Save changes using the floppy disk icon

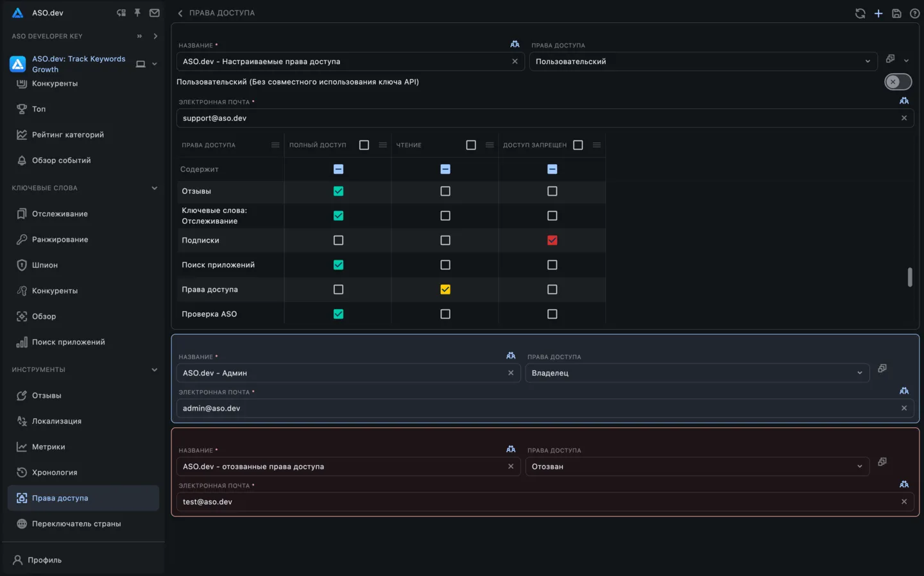[896, 13]
